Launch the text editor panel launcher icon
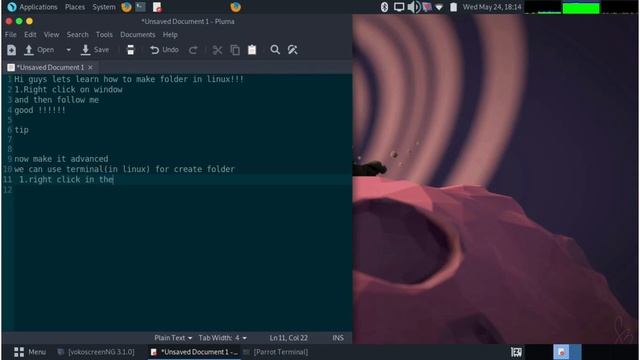Screen dimensions: 640x360 click(157, 7)
